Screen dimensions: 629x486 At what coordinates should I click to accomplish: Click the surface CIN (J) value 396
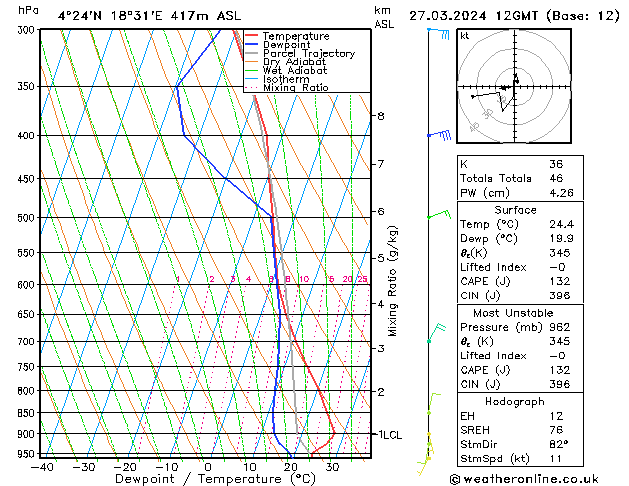[x=560, y=296]
